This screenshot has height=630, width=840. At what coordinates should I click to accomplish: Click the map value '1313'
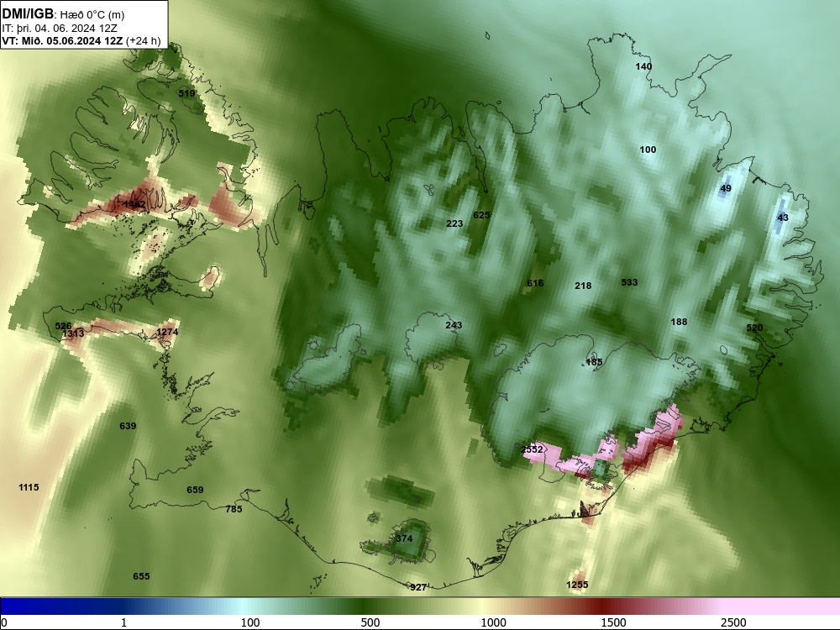(73, 333)
